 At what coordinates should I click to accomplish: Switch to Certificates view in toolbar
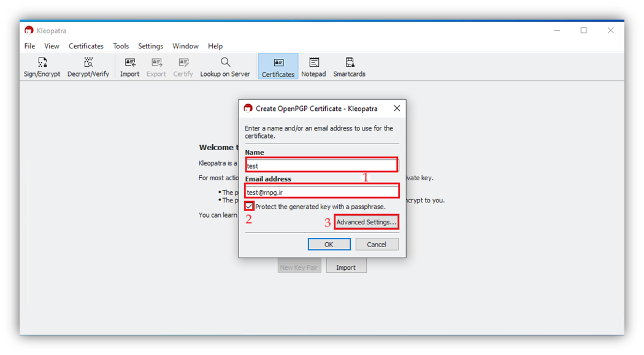tap(278, 66)
